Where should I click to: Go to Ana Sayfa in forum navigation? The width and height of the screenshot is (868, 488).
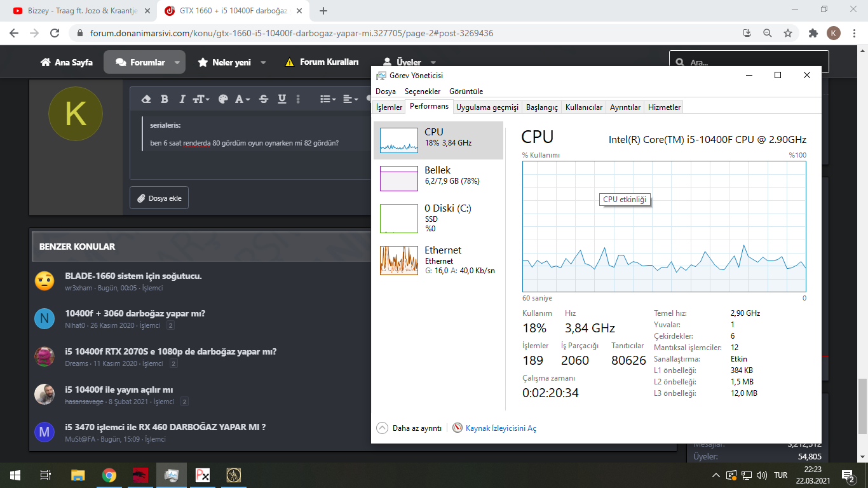click(x=66, y=62)
